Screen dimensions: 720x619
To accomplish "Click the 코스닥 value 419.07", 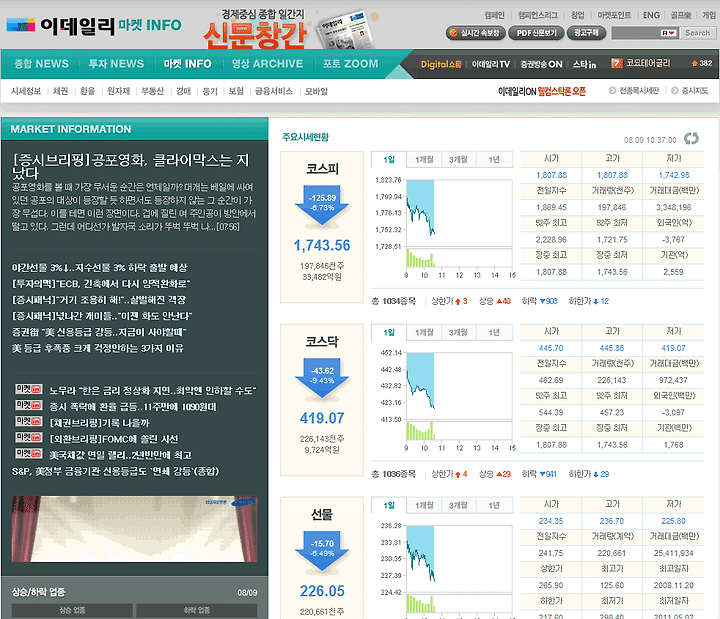I will [322, 418].
